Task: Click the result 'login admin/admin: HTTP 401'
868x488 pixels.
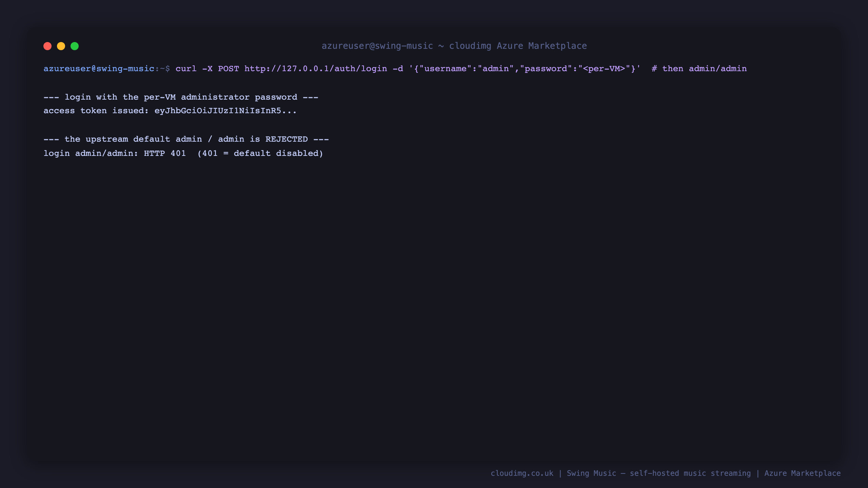Action: [115, 154]
